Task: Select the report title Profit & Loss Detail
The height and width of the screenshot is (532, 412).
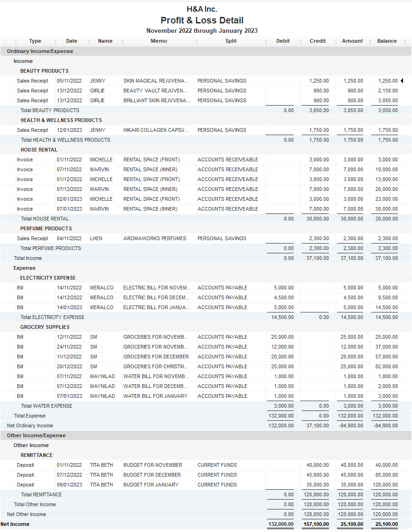Action: [202, 20]
